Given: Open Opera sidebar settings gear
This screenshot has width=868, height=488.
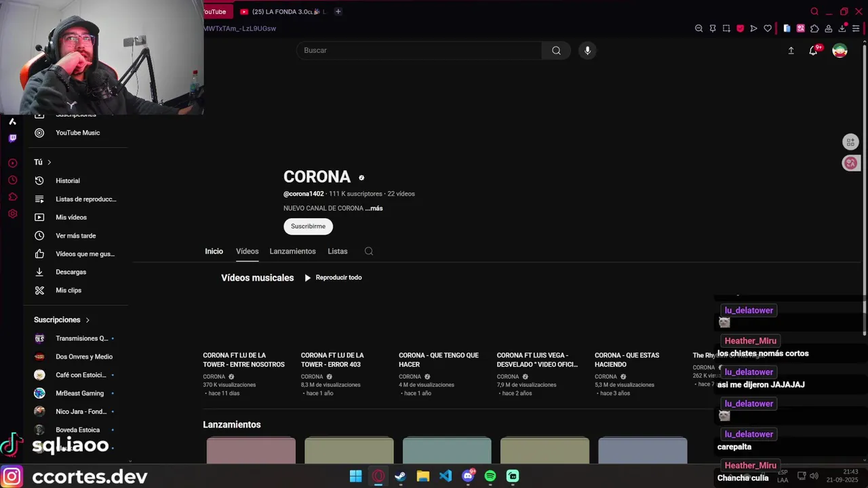Looking at the screenshot, I should (x=12, y=214).
